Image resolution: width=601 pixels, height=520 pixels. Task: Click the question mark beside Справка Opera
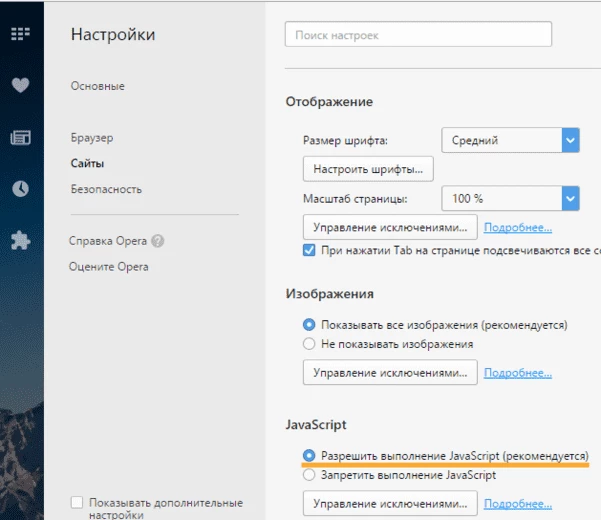(158, 241)
